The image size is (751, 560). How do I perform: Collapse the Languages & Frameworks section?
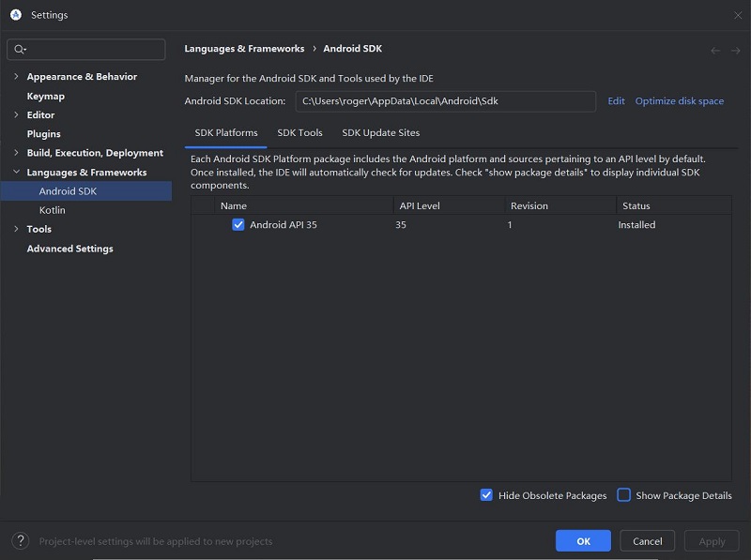tap(17, 173)
